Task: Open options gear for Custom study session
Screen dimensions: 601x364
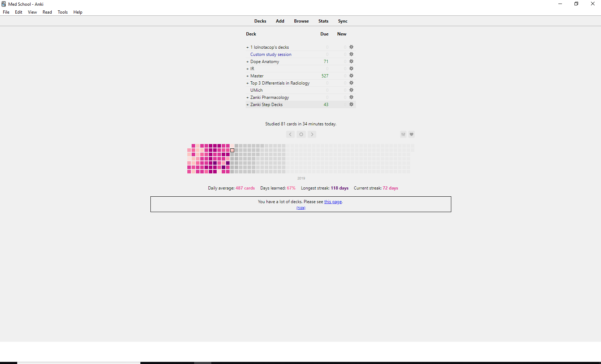Action: coord(351,54)
